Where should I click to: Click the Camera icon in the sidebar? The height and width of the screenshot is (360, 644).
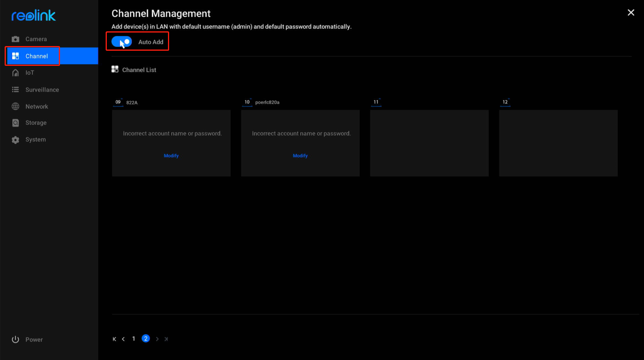coord(15,39)
